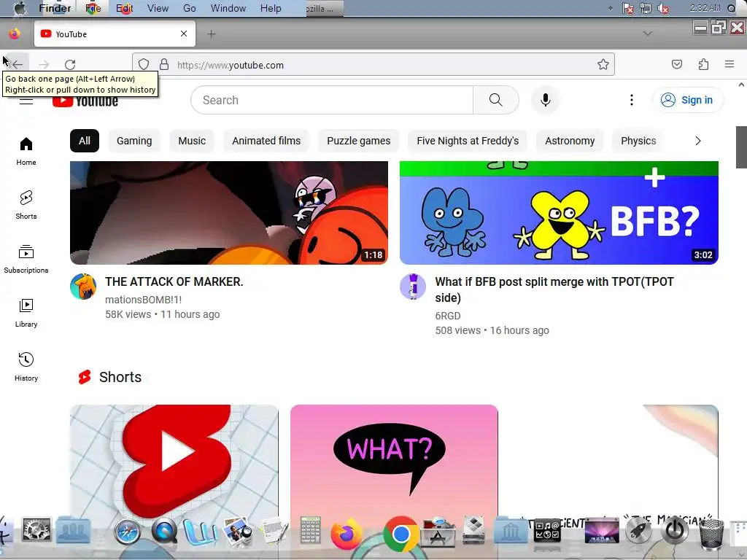Select Five Nights at Freddy's chip
The height and width of the screenshot is (560, 747).
pyautogui.click(x=468, y=141)
